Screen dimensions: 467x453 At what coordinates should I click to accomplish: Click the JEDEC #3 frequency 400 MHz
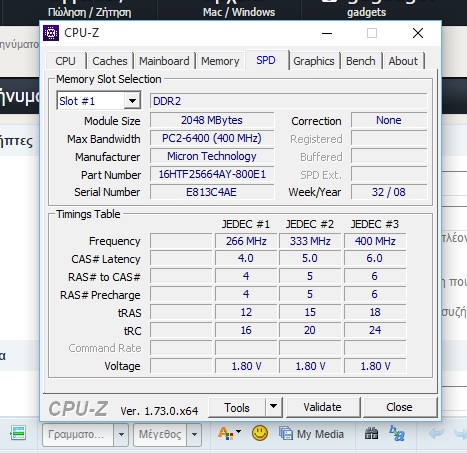(375, 241)
